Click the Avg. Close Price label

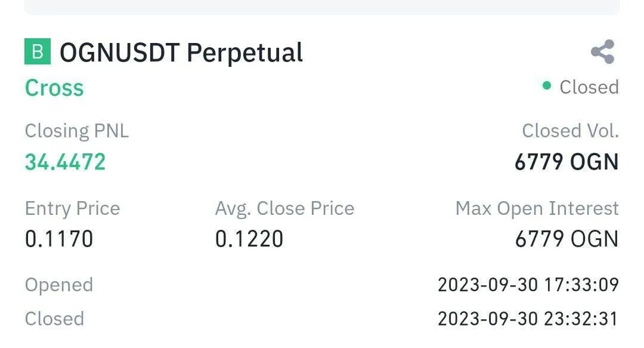284,208
